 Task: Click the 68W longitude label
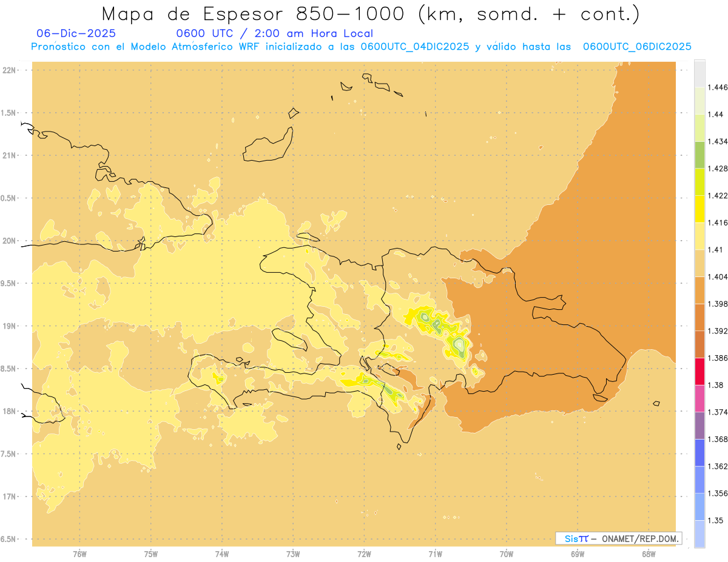[x=649, y=554]
